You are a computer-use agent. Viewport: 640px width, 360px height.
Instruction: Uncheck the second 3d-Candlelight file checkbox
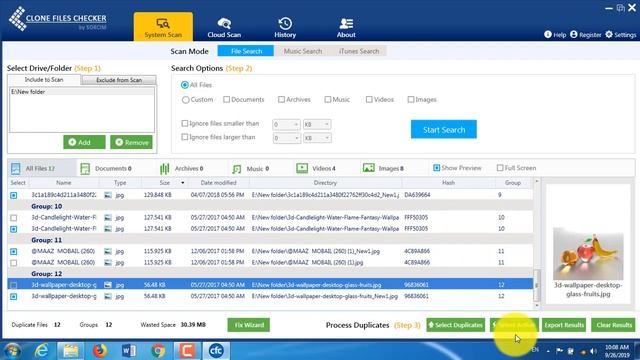(13, 229)
